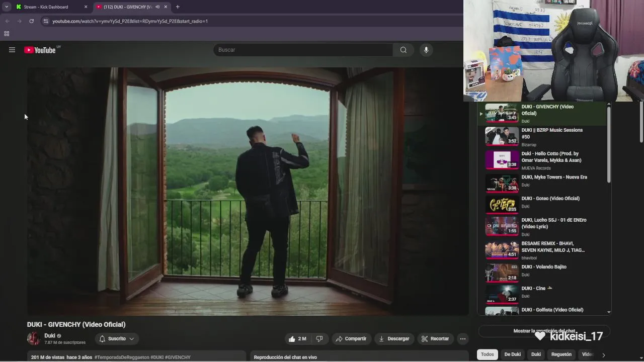Play DUKI, Myke Towers - Nueva Era
The image size is (644, 362).
click(542, 184)
